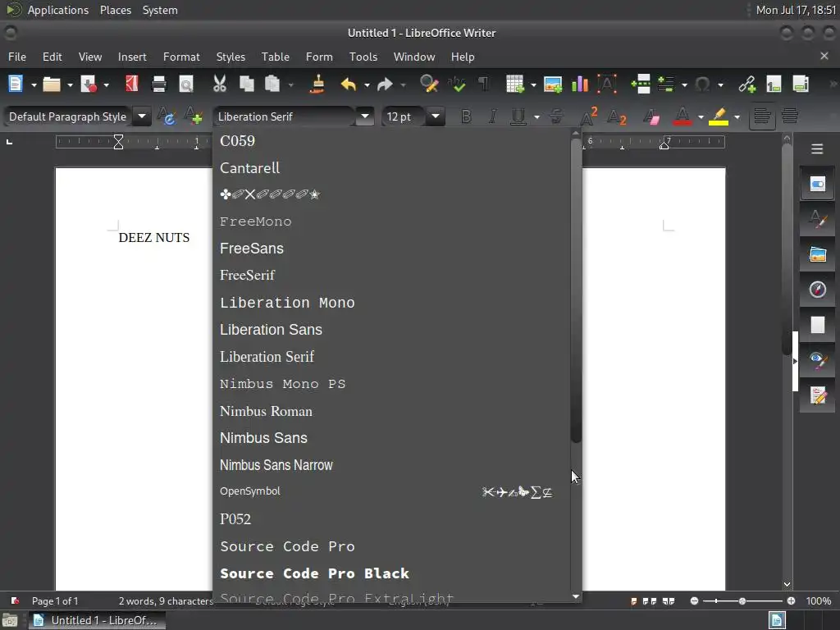Toggle Underline formatting
Image resolution: width=840 pixels, height=630 pixels.
coord(518,116)
